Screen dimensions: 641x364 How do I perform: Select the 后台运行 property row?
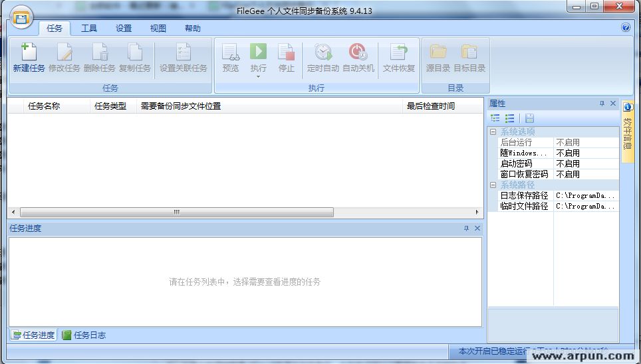[558, 143]
